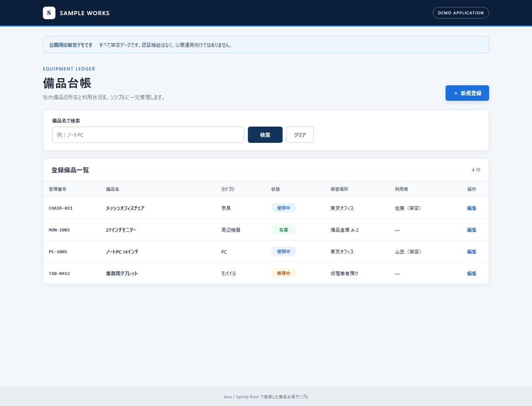Edit the PC-1001 row via 編集
Image resolution: width=532 pixels, height=406 pixels.
(x=471, y=252)
